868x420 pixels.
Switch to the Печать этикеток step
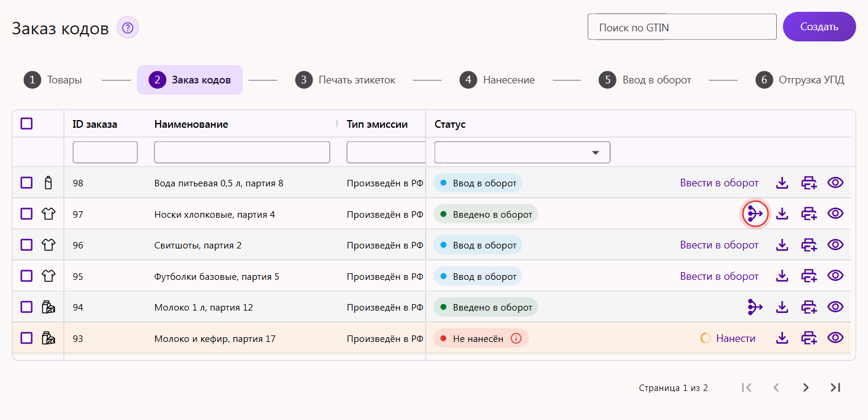point(345,80)
